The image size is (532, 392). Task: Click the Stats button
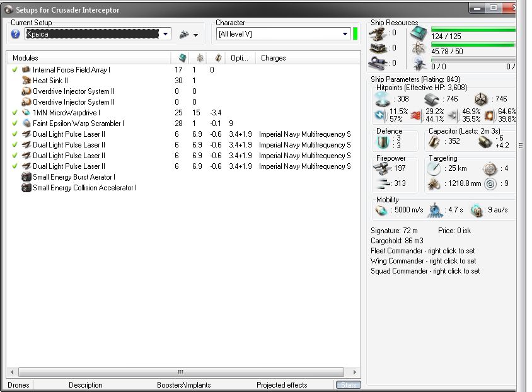(349, 385)
